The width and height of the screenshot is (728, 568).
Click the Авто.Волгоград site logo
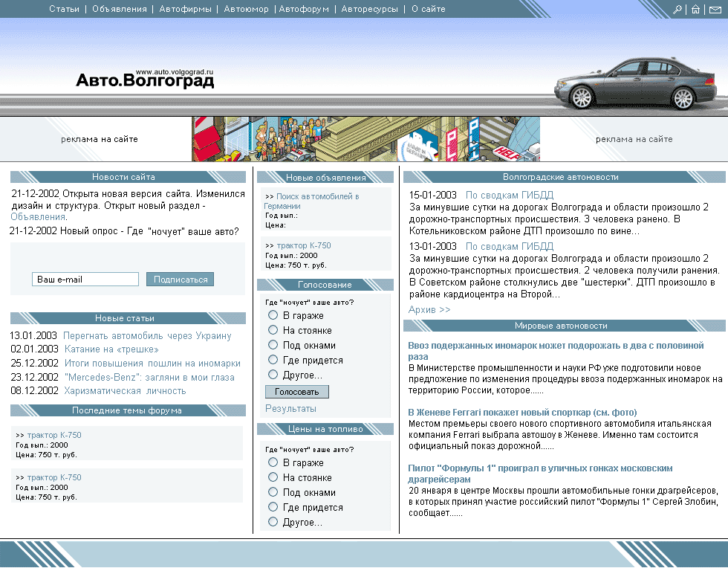click(145, 79)
